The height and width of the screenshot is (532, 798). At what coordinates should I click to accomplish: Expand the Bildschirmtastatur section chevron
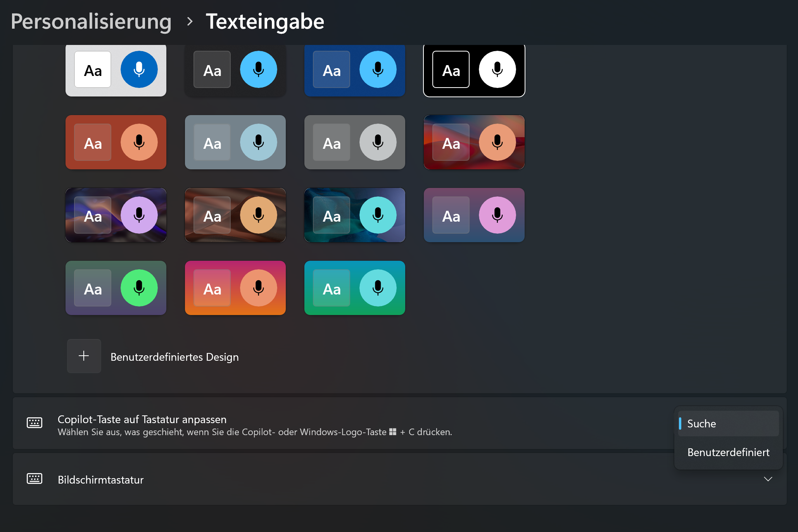(x=768, y=479)
